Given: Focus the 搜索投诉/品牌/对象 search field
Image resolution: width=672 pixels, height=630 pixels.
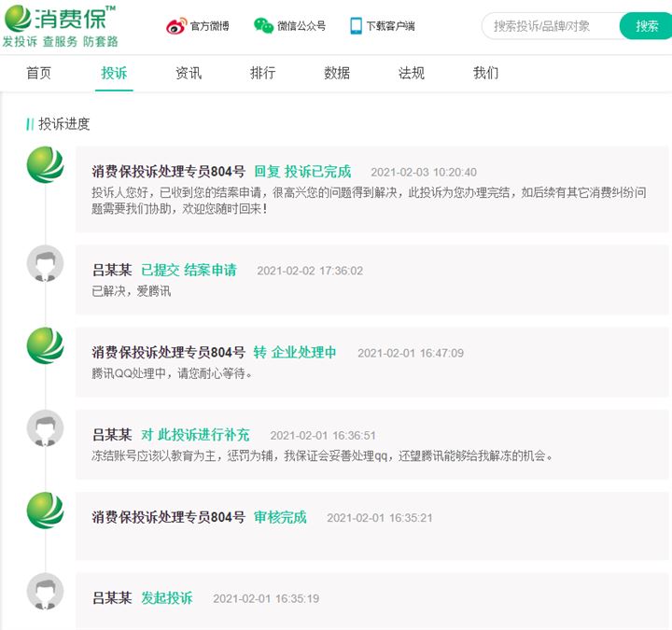Looking at the screenshot, I should [x=552, y=26].
